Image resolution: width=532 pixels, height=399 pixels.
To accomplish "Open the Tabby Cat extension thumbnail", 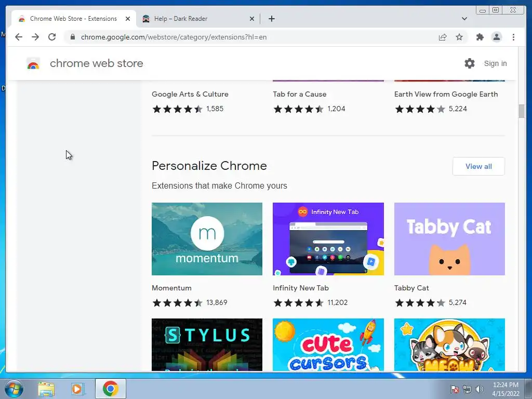I will click(x=449, y=239).
